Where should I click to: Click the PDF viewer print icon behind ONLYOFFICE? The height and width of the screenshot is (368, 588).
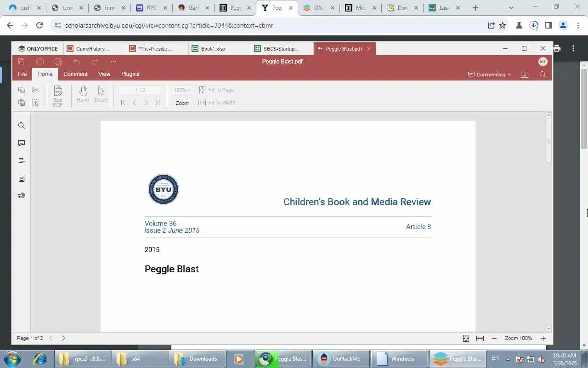coord(557,48)
